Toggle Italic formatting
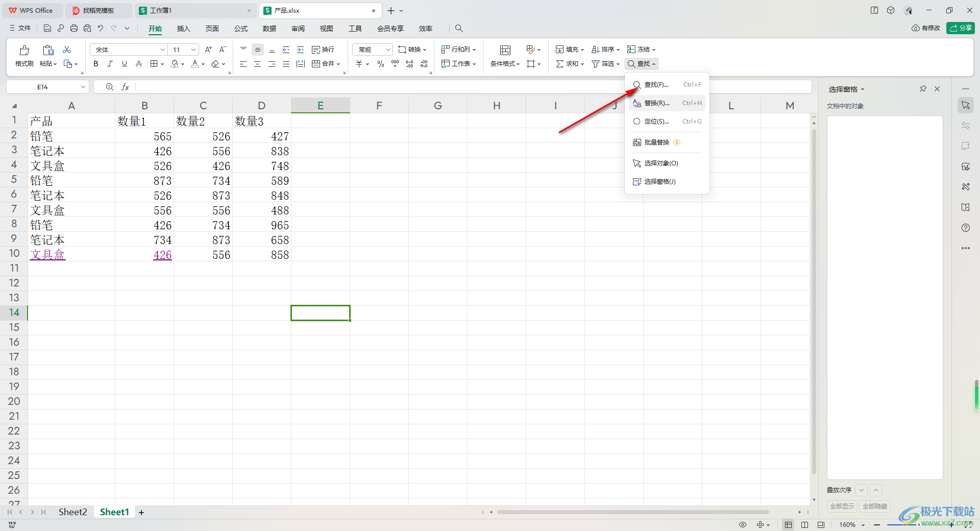The width and height of the screenshot is (980, 531). (x=110, y=64)
